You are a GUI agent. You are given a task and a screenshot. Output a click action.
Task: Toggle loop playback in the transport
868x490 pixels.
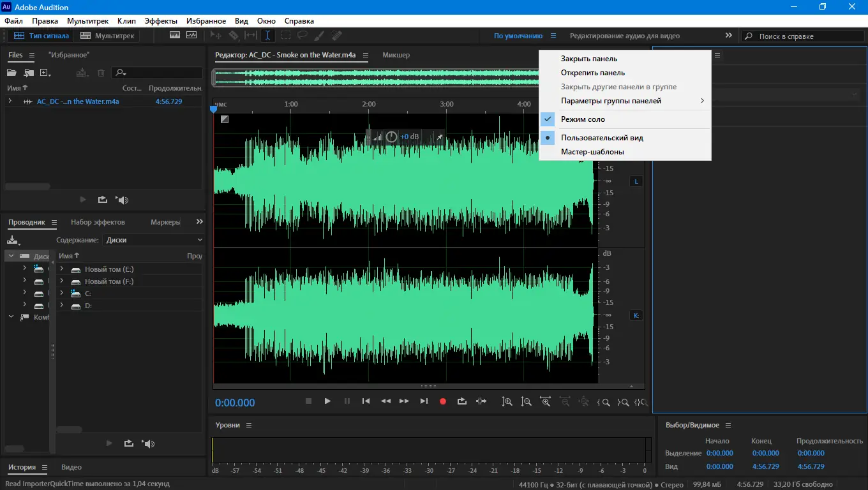(x=462, y=401)
